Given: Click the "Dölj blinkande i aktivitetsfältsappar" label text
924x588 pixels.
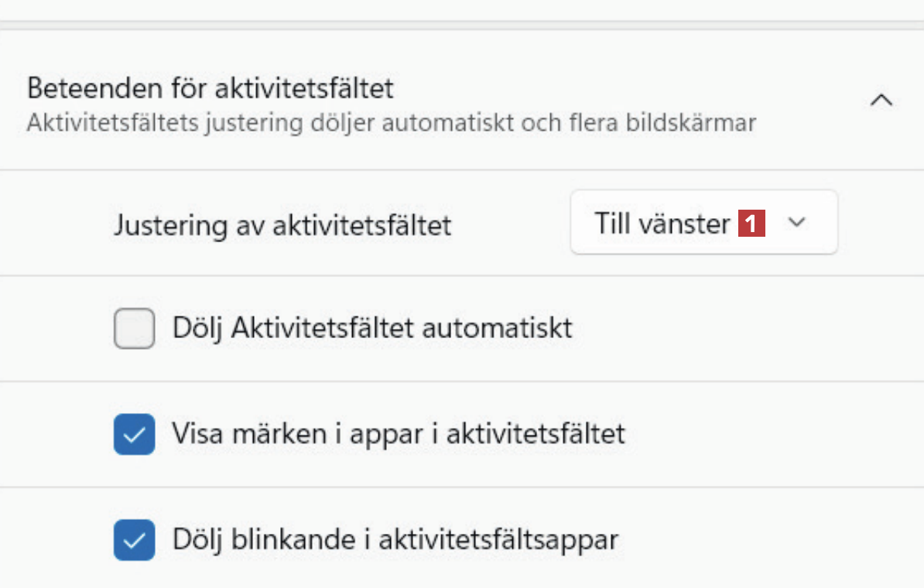Looking at the screenshot, I should [395, 538].
